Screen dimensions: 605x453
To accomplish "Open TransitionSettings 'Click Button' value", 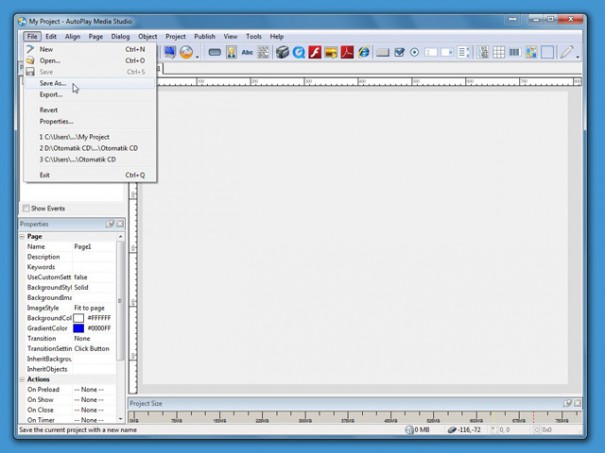I will [93, 348].
